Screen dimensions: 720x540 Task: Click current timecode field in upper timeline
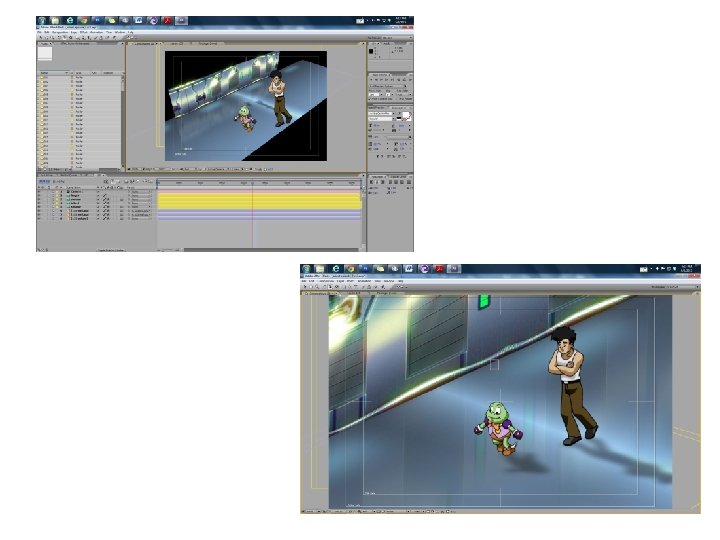(x=44, y=181)
